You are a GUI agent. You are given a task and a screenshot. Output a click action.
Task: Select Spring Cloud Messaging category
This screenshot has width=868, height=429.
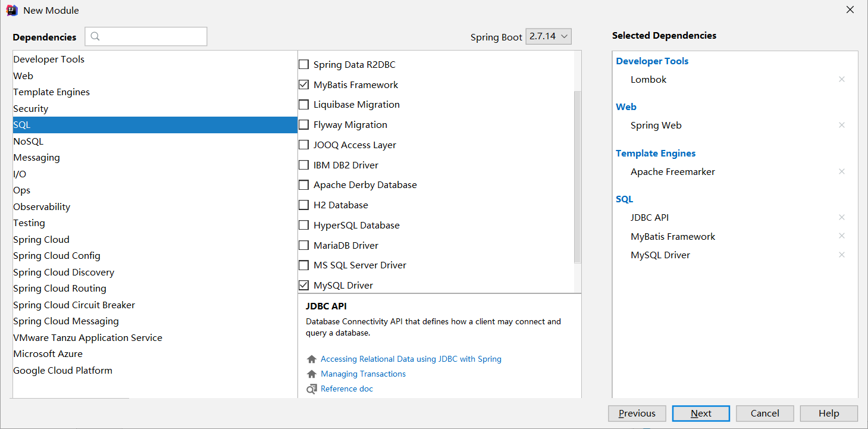pos(155,321)
